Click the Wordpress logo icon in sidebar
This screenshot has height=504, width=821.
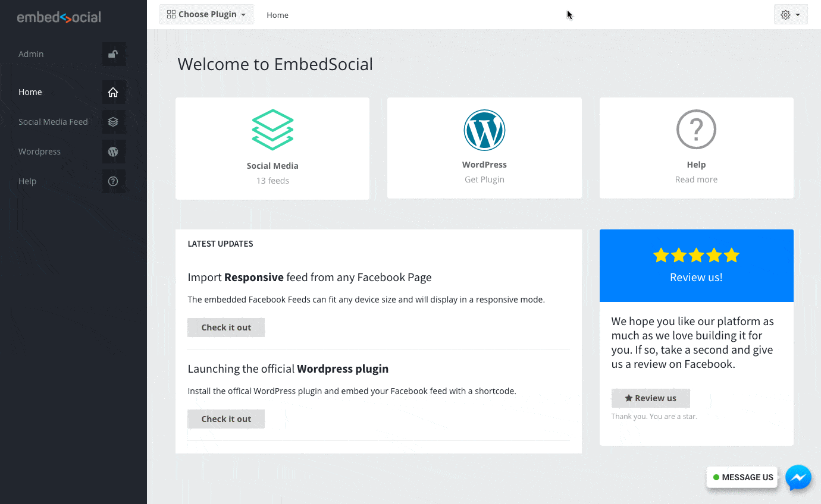[113, 152]
